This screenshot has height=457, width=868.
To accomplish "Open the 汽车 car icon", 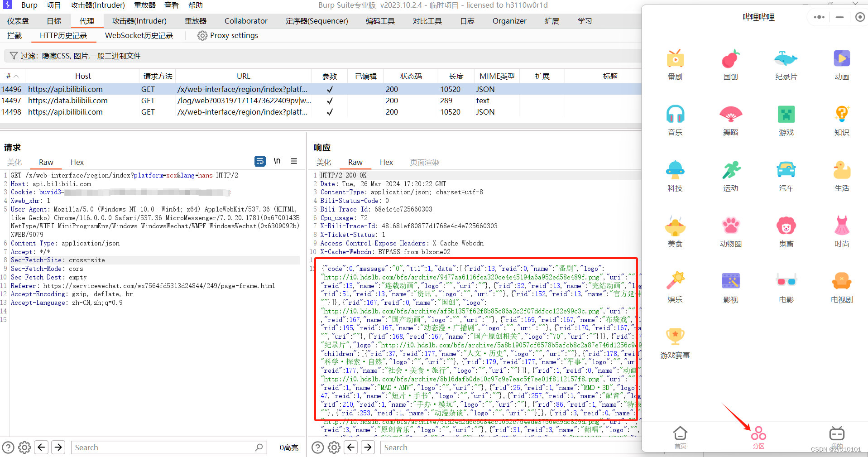I will (x=786, y=170).
